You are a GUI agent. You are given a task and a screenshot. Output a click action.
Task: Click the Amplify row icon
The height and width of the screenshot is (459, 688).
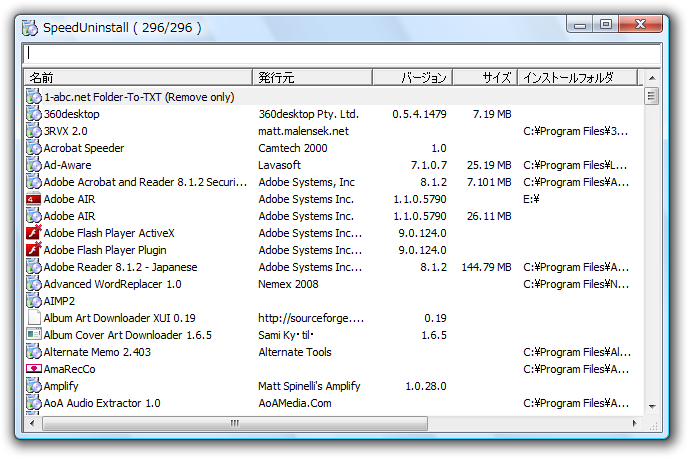pos(34,386)
